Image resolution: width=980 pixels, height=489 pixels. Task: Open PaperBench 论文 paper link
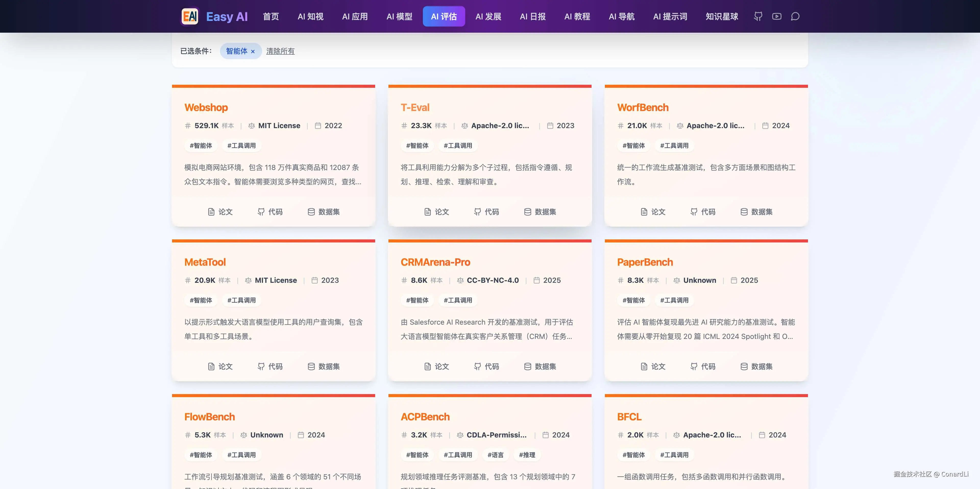(653, 366)
